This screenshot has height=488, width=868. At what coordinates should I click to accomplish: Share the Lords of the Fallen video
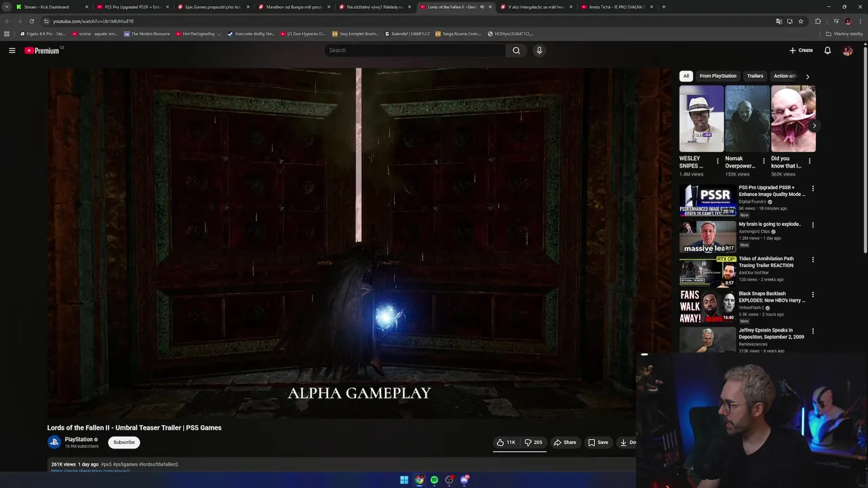click(565, 443)
